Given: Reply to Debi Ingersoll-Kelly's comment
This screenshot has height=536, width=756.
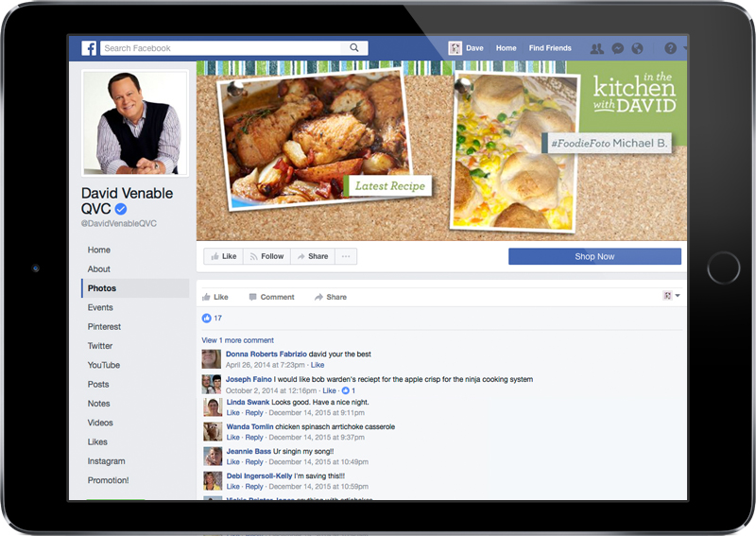Looking at the screenshot, I should point(254,486).
